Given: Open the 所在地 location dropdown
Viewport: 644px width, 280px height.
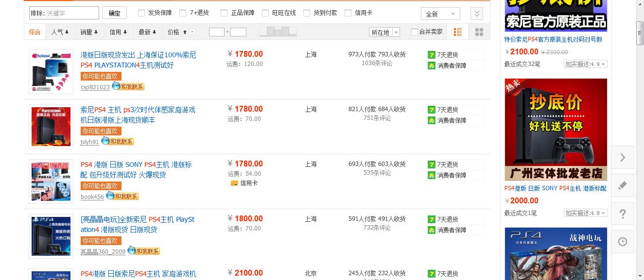Looking at the screenshot, I should (384, 33).
